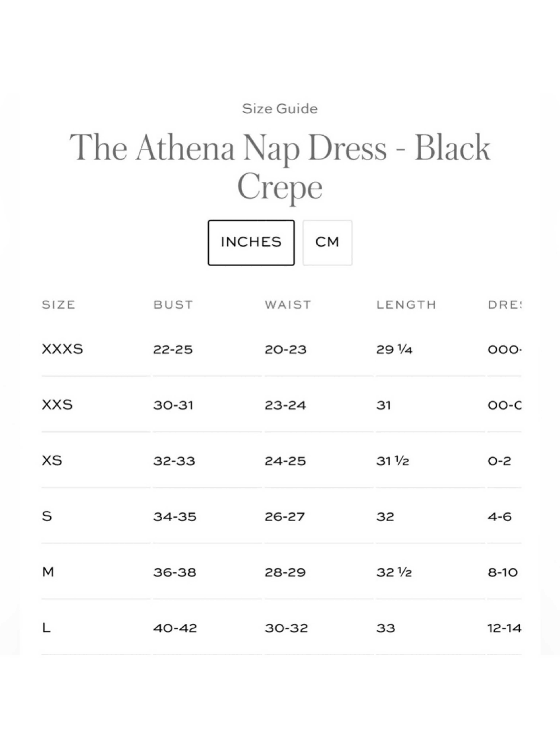Select the XXS size row label
Image resolution: width=560 pixels, height=747 pixels.
coord(57,405)
